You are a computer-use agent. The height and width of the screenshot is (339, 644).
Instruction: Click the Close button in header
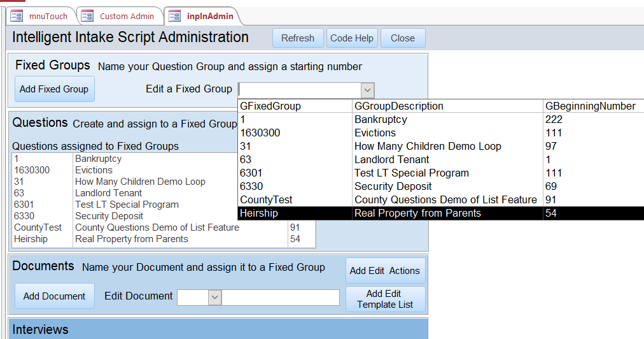coord(403,38)
